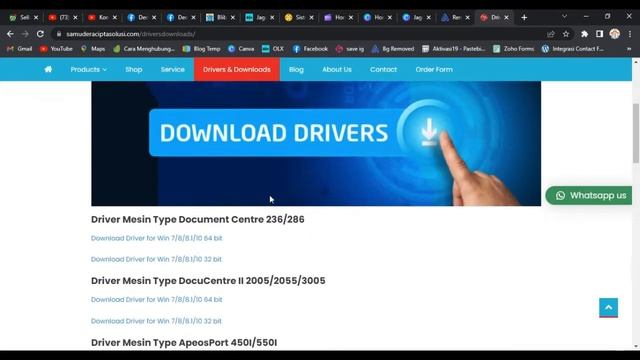The width and height of the screenshot is (640, 360).
Task: Open the share page icon in address bar
Action: click(551, 34)
